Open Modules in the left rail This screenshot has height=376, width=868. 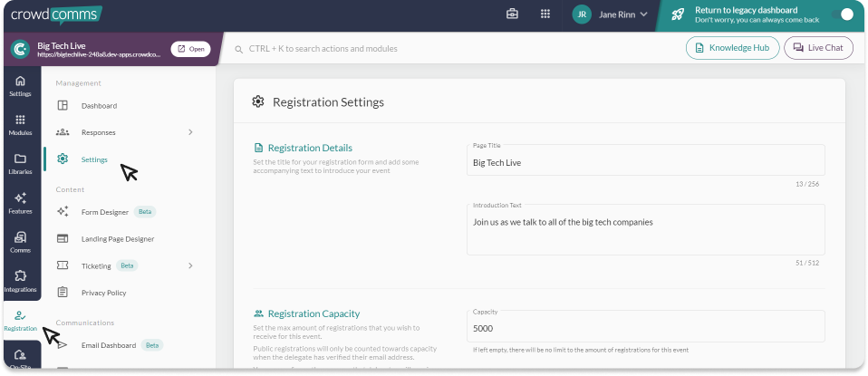coord(20,124)
